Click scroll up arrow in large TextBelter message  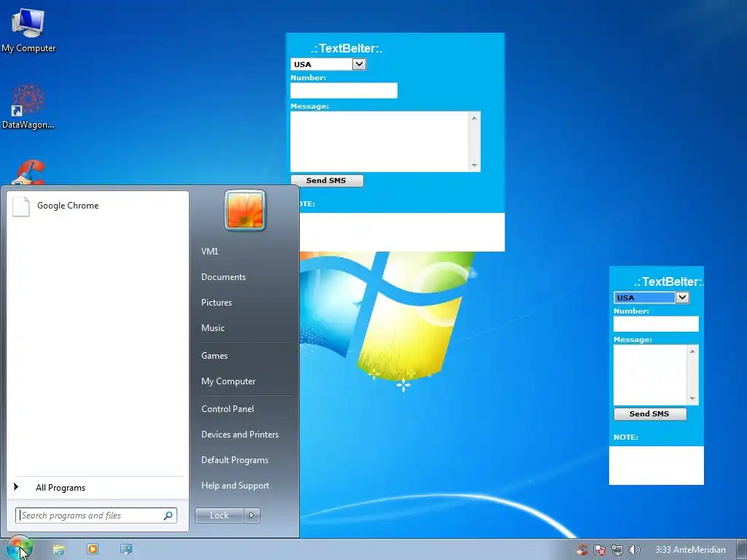coord(474,118)
